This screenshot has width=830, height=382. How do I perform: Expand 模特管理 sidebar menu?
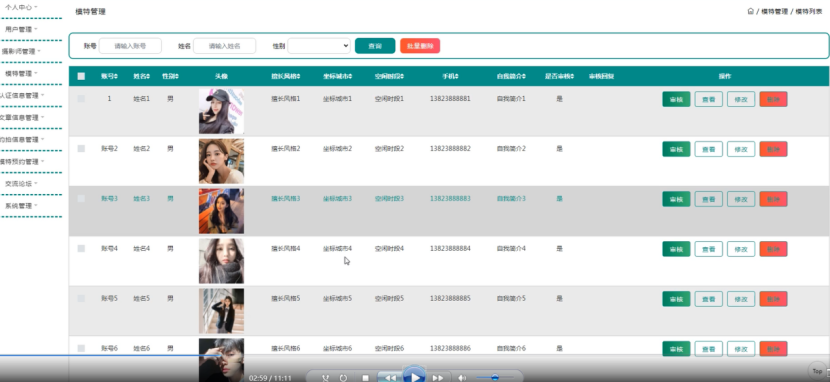point(21,74)
